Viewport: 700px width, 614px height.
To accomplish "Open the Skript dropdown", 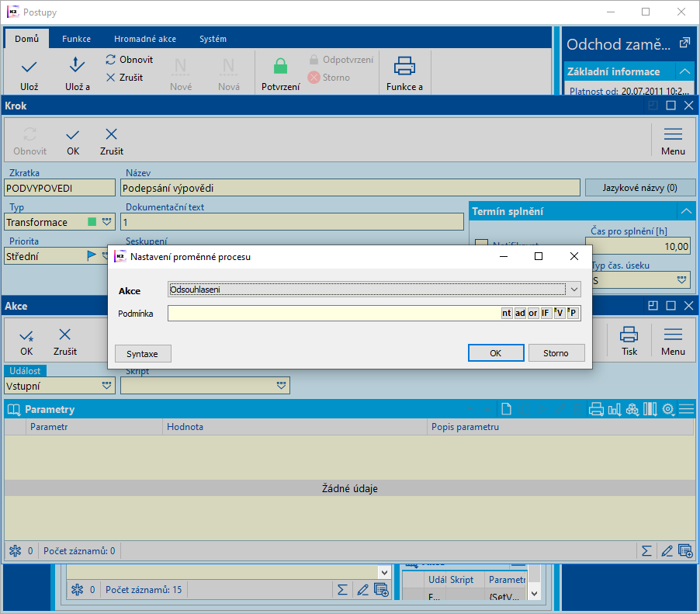I will 281,385.
